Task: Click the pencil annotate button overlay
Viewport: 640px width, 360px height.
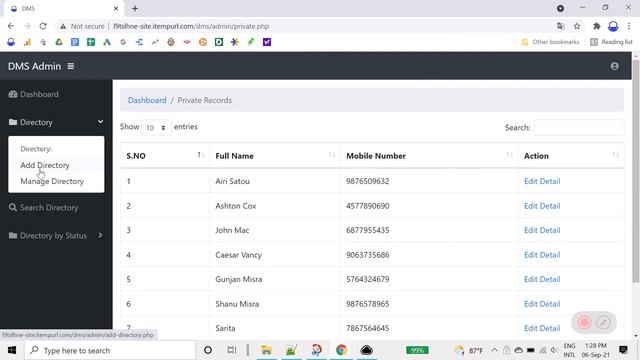Action: [x=603, y=322]
